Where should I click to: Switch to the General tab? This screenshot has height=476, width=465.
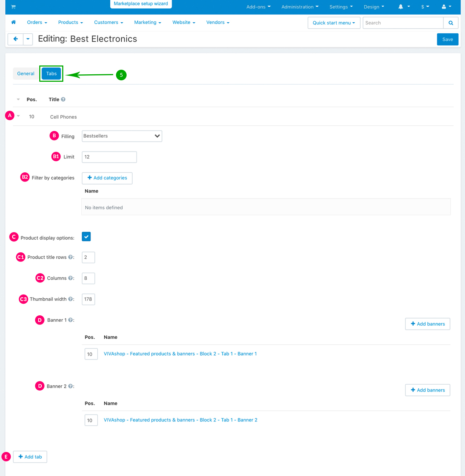26,74
